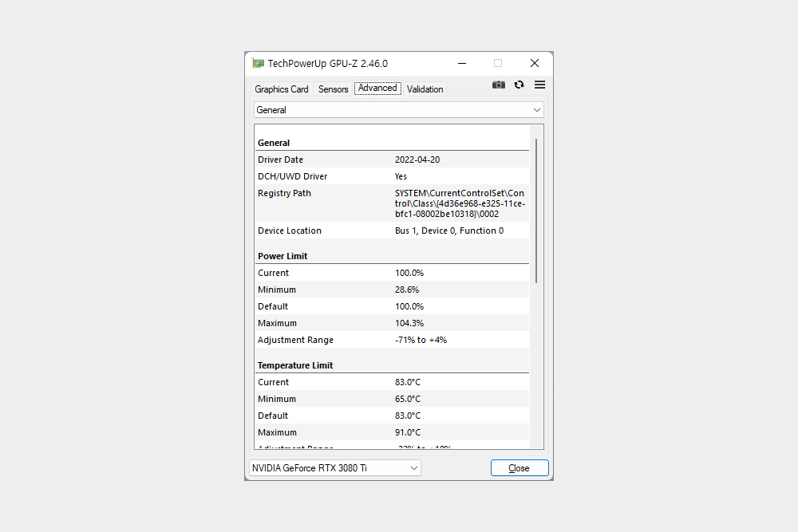Screen dimensions: 798x532
Task: Minimize the GPU-Z window
Action: (x=461, y=63)
